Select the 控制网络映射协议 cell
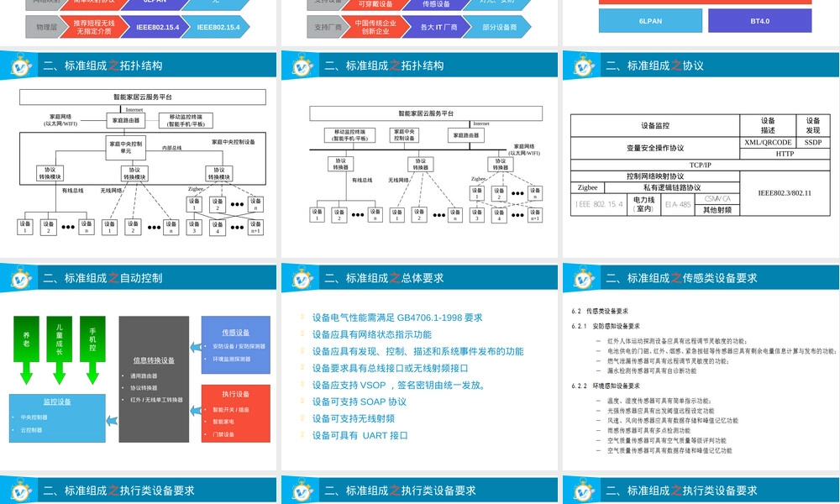The width and height of the screenshot is (840, 504). 655,176
